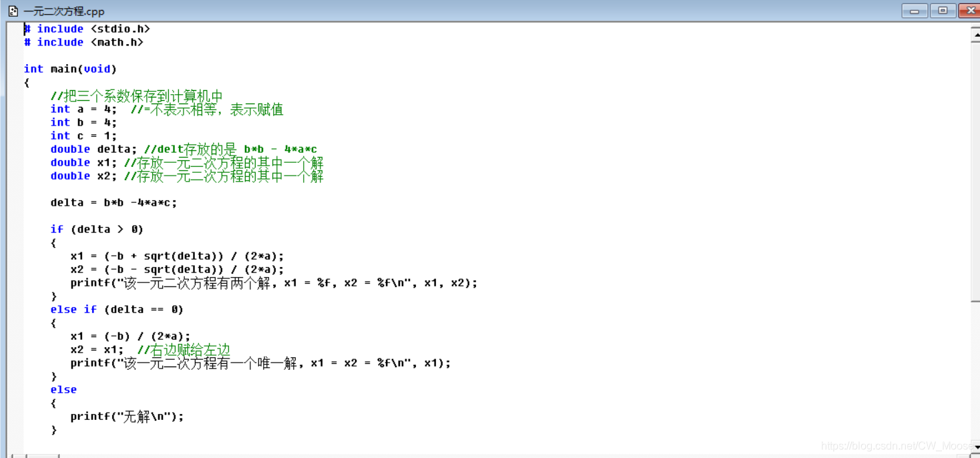980x458 pixels.
Task: Click the standalone else keyword line
Action: coord(63,389)
